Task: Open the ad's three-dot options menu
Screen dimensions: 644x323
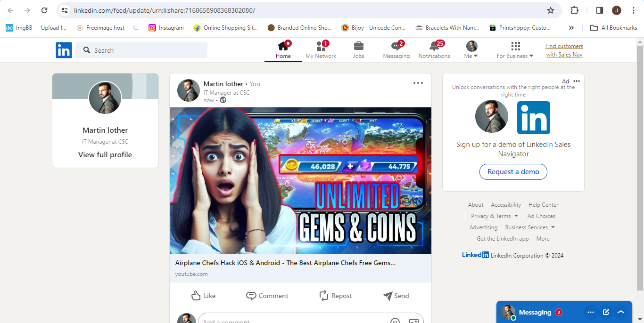Action: click(x=577, y=81)
